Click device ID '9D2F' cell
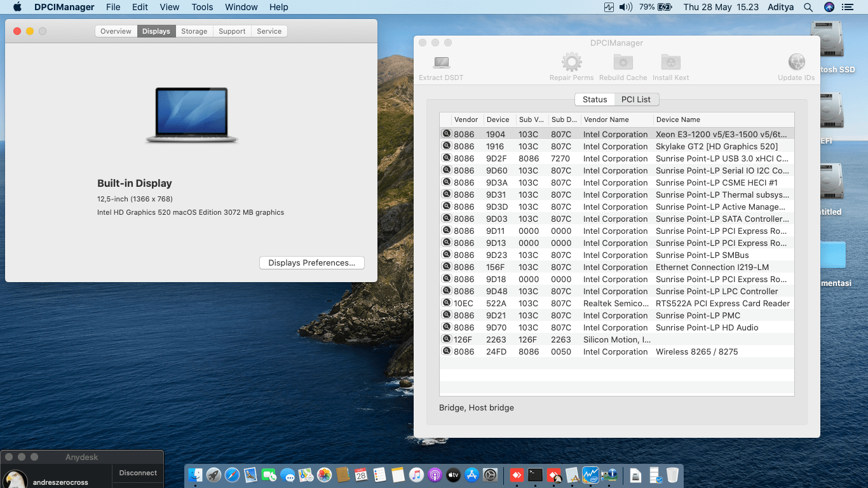 [x=497, y=158]
